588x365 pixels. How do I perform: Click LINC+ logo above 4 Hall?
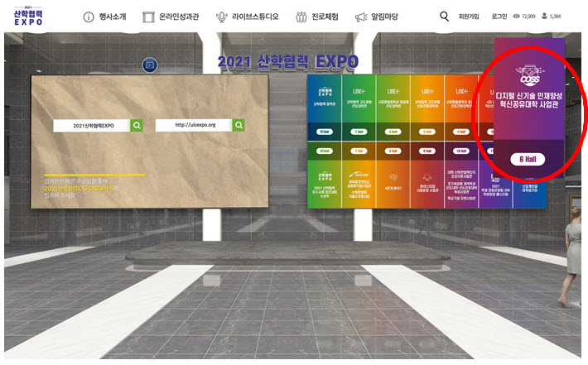pos(461,91)
